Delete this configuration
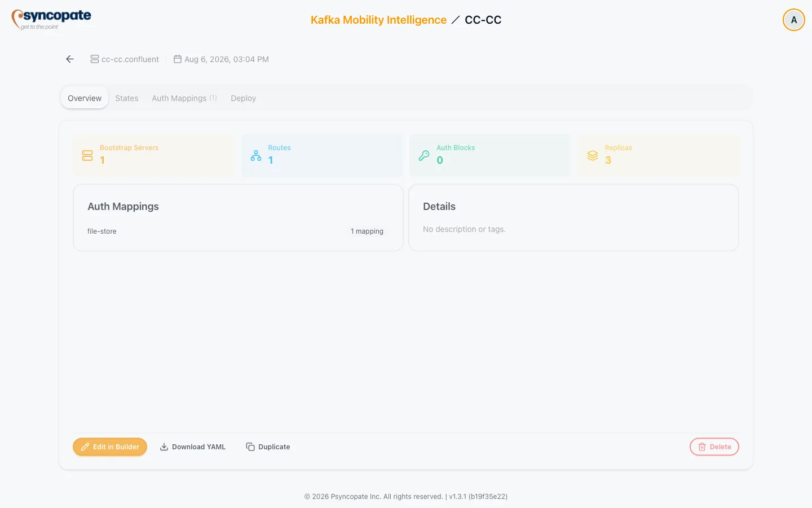 [714, 446]
